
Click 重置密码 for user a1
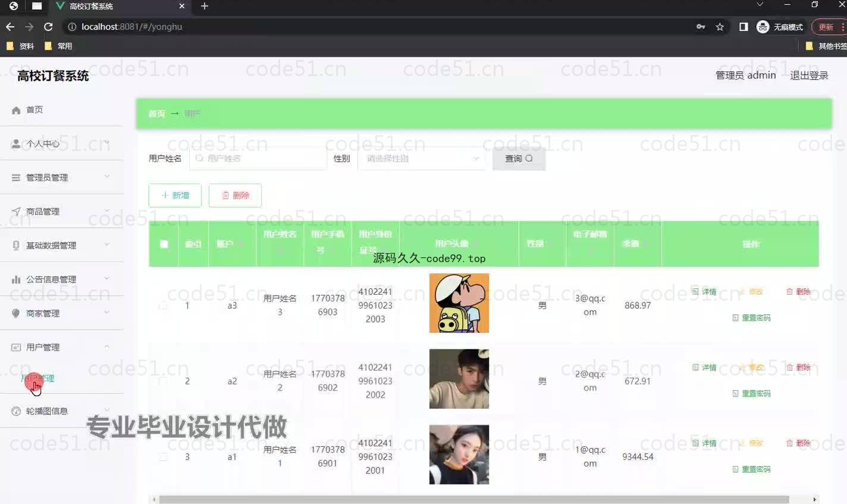(751, 469)
